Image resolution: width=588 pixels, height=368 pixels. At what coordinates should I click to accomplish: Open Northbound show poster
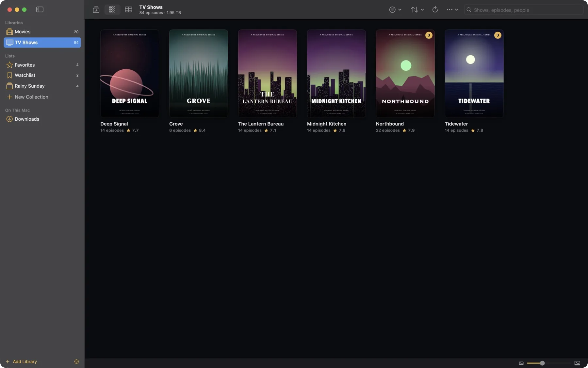coord(405,74)
